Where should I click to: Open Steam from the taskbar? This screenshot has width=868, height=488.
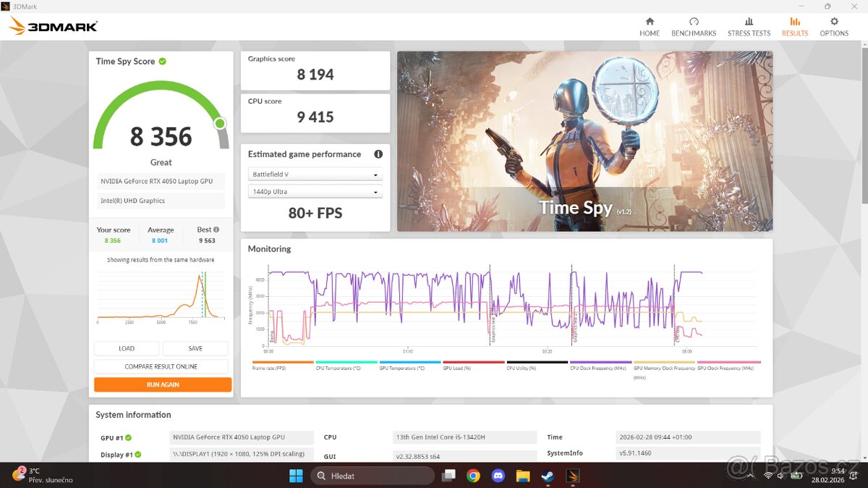click(x=548, y=476)
